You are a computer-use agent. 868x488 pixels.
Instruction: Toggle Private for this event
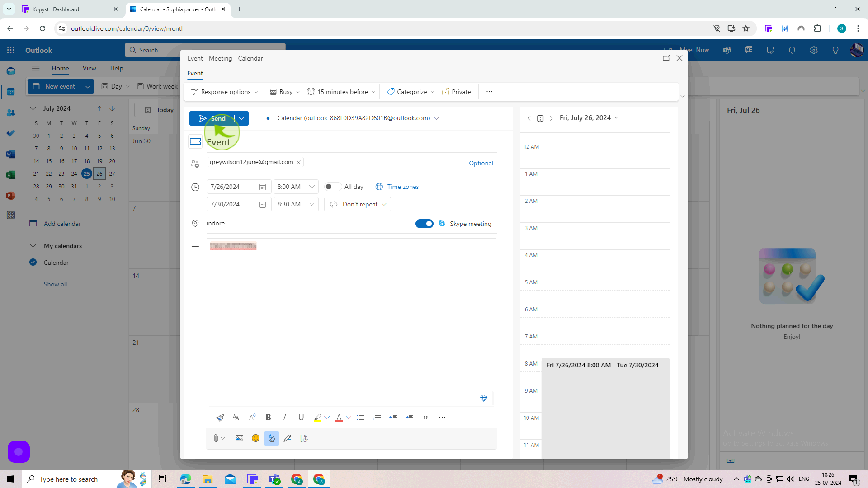pos(457,92)
